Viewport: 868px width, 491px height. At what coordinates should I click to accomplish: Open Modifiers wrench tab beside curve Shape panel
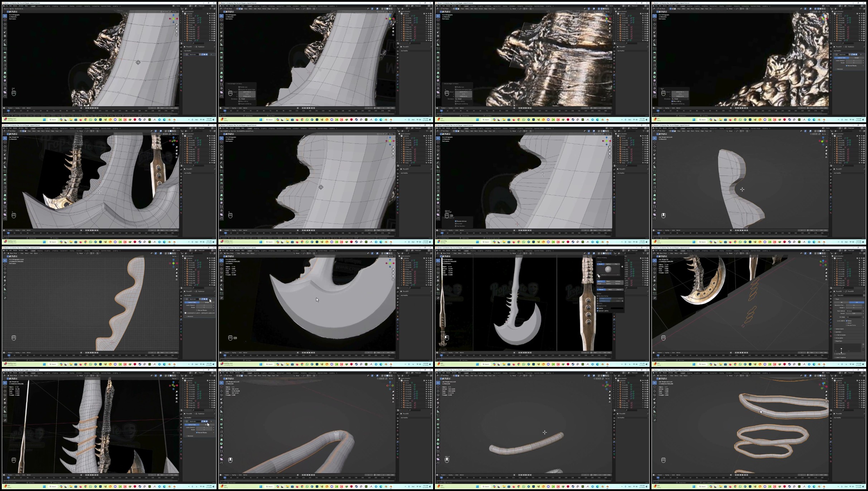831,319
